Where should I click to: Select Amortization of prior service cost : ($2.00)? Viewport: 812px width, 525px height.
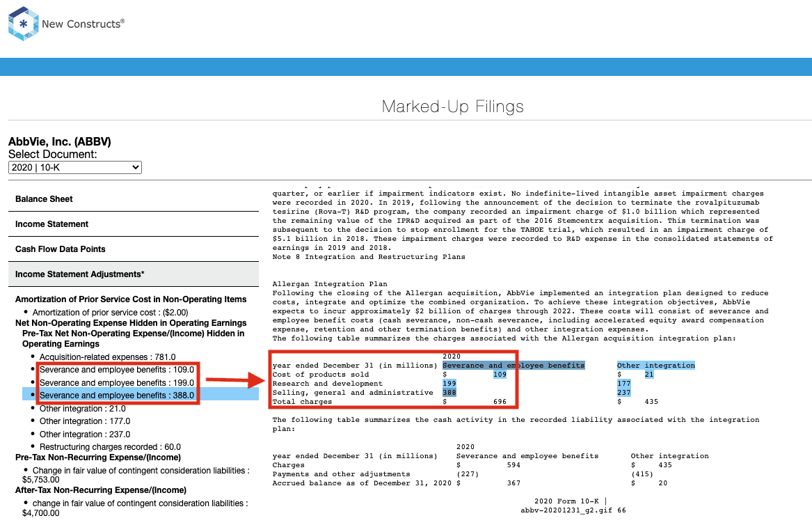click(x=111, y=313)
